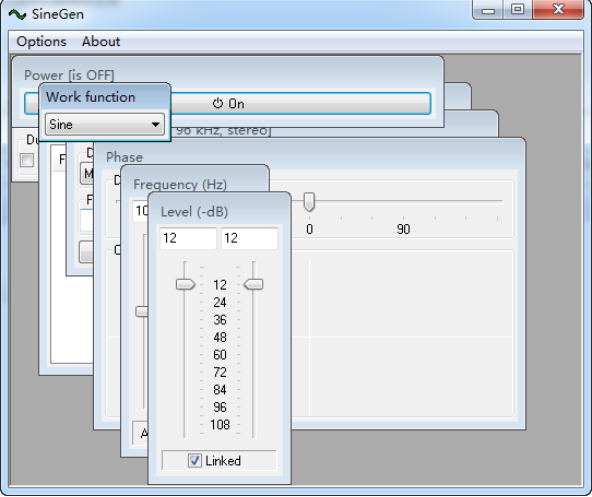This screenshot has width=592, height=497.
Task: Click the Work function dropdown arrow
Action: coord(155,124)
